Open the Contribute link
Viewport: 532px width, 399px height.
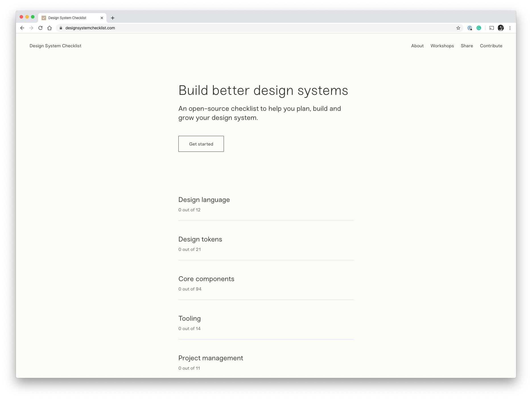pyautogui.click(x=491, y=46)
